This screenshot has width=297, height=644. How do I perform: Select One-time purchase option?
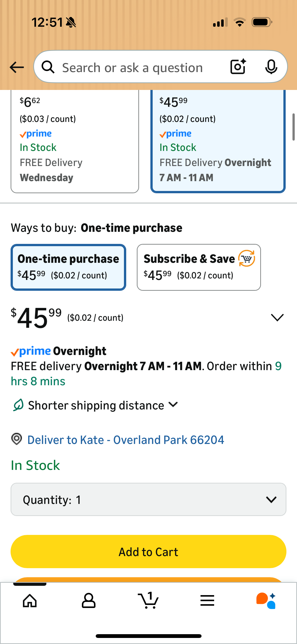click(68, 267)
